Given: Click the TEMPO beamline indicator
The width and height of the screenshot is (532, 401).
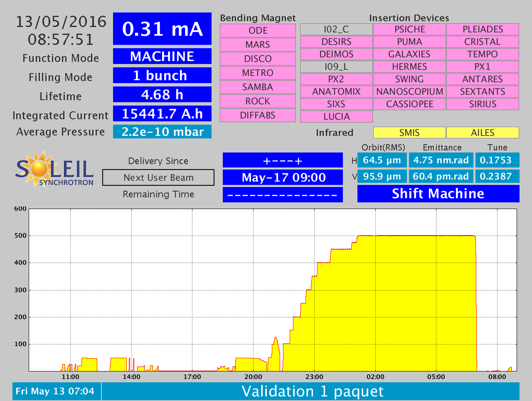Looking at the screenshot, I should pyautogui.click(x=483, y=54).
